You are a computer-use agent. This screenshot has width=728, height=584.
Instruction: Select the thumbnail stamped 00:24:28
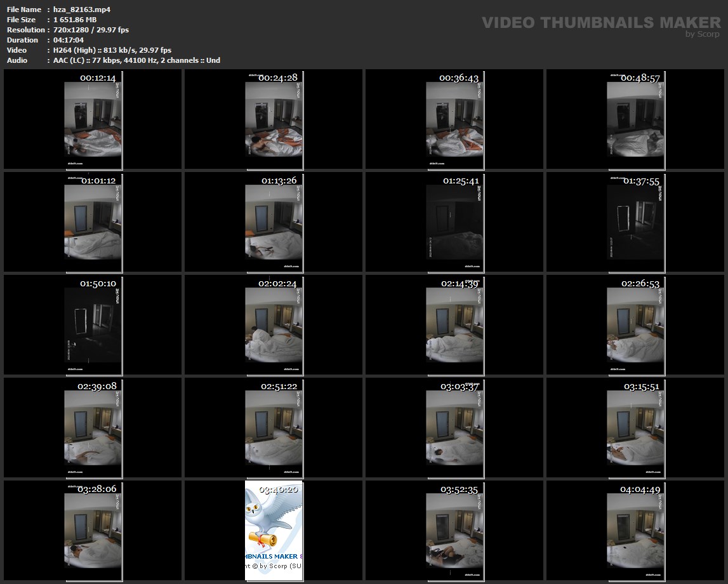coord(274,120)
